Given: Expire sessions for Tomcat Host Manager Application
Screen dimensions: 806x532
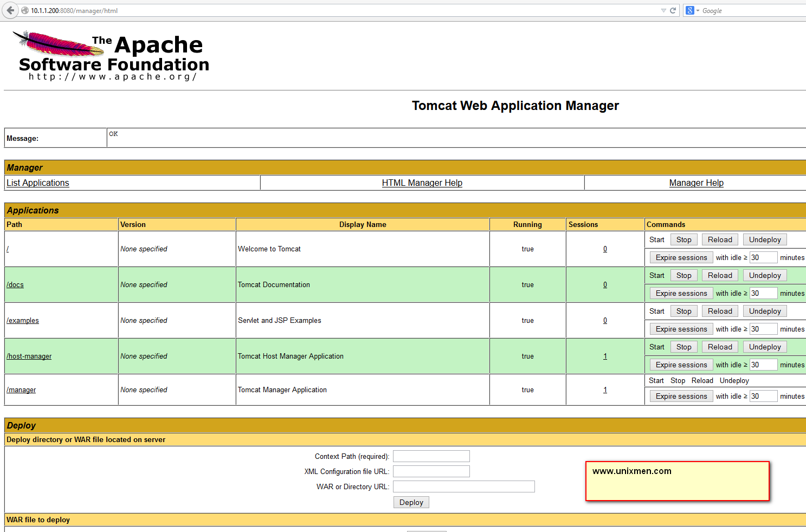Looking at the screenshot, I should 681,365.
